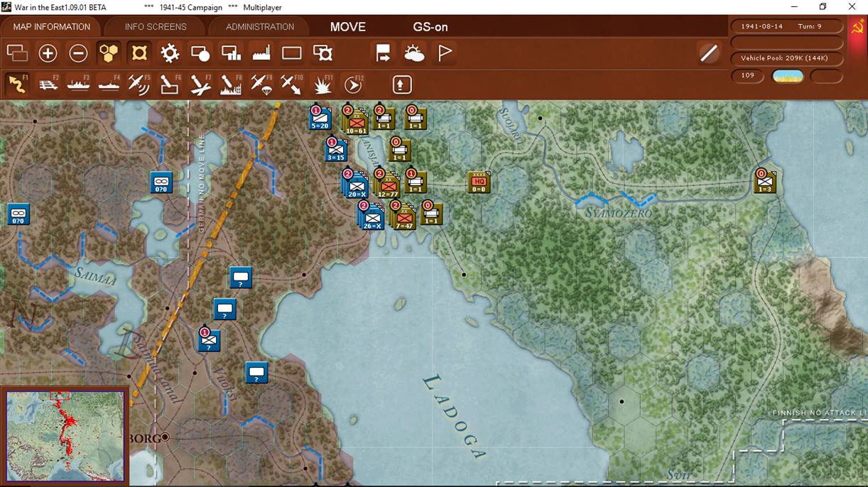Toggle the factory display icon
The image size is (868, 487).
pyautogui.click(x=261, y=53)
